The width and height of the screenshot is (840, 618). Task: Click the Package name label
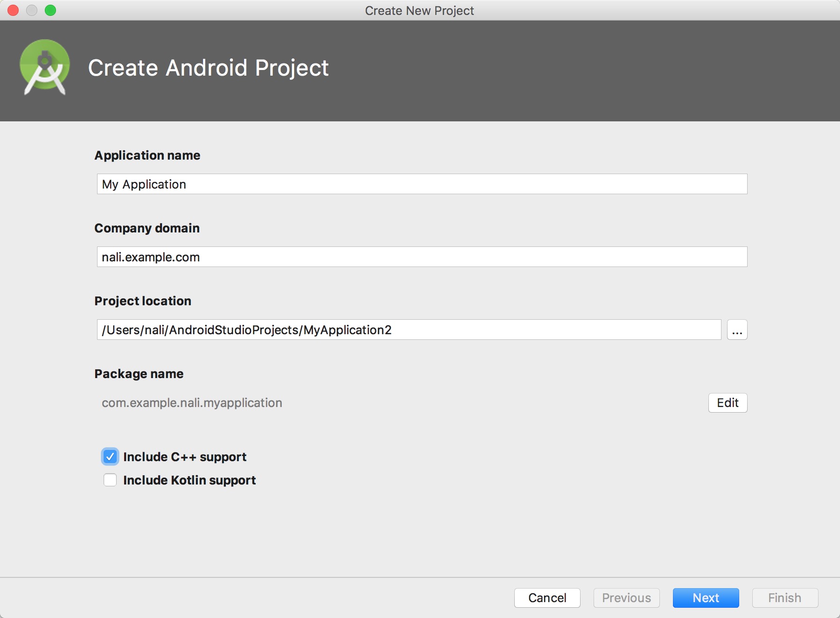tap(139, 374)
